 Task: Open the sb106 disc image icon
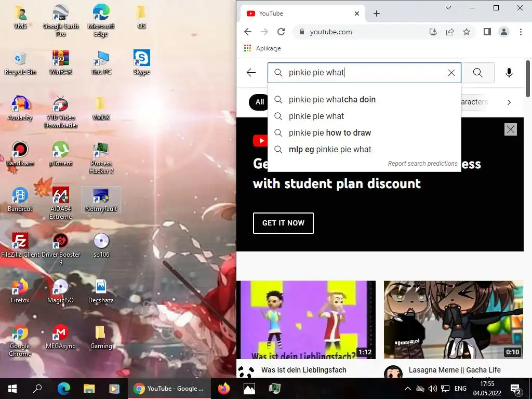coord(101,246)
